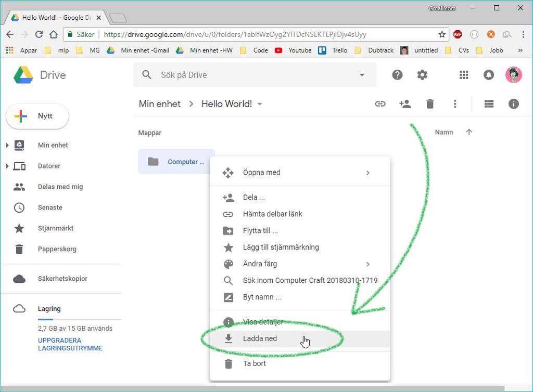Open Stjärnmärkt starred items
Viewport: 533px width, 392px height.
click(x=55, y=228)
